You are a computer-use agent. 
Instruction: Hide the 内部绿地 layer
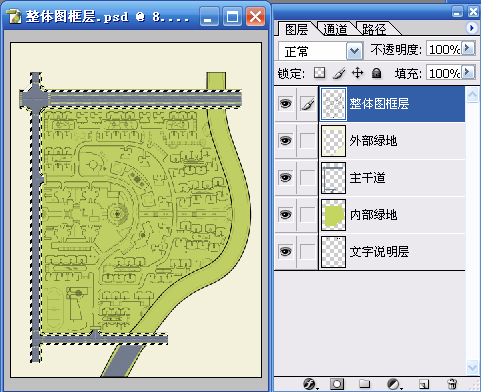pos(285,215)
